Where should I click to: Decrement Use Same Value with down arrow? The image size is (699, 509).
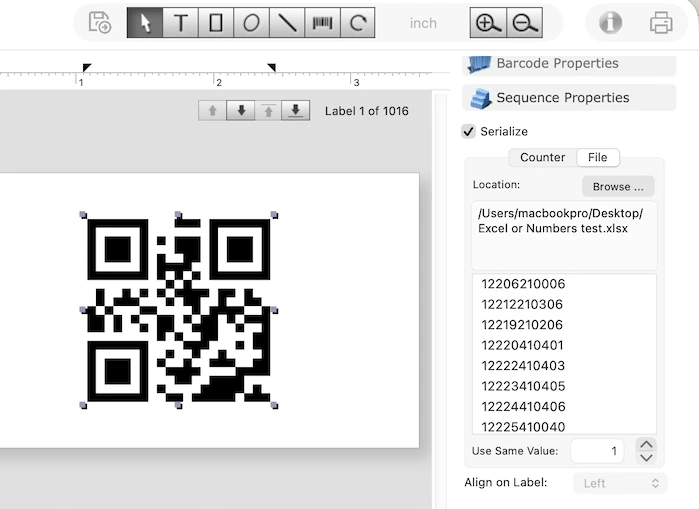point(646,458)
